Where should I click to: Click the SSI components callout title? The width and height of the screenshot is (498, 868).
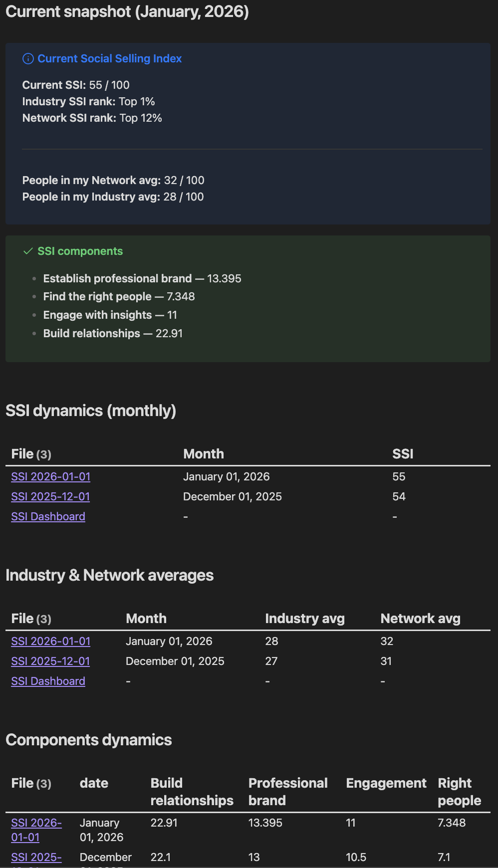(x=80, y=251)
